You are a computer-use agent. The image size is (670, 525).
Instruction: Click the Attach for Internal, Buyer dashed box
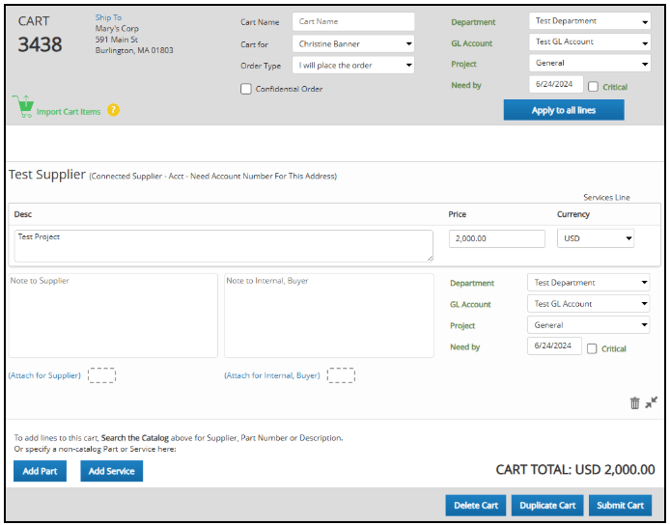(x=341, y=376)
